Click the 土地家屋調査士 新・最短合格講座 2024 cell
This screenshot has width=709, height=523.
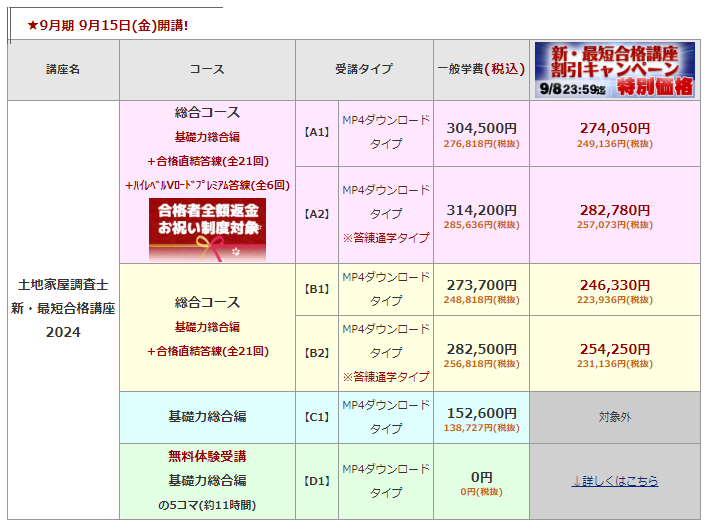tap(63, 308)
